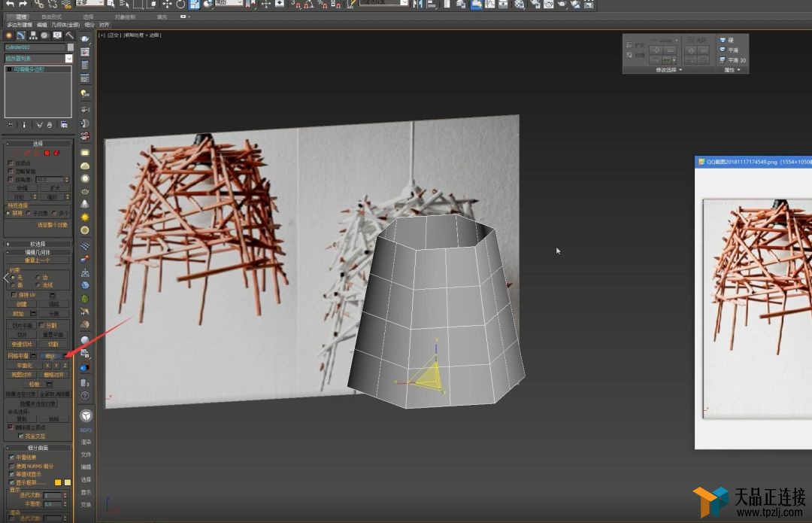Open settings box next to 细化 button
812x523 pixels.
point(65,356)
